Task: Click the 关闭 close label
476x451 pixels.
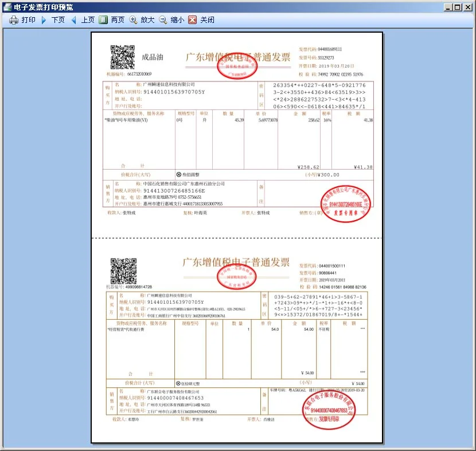Action: point(208,20)
